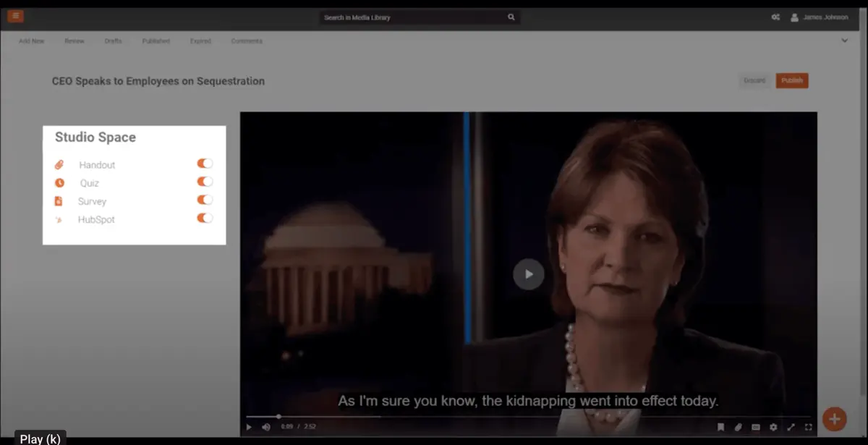The width and height of the screenshot is (868, 445).
Task: Mute the video using speaker icon
Action: [x=266, y=427]
